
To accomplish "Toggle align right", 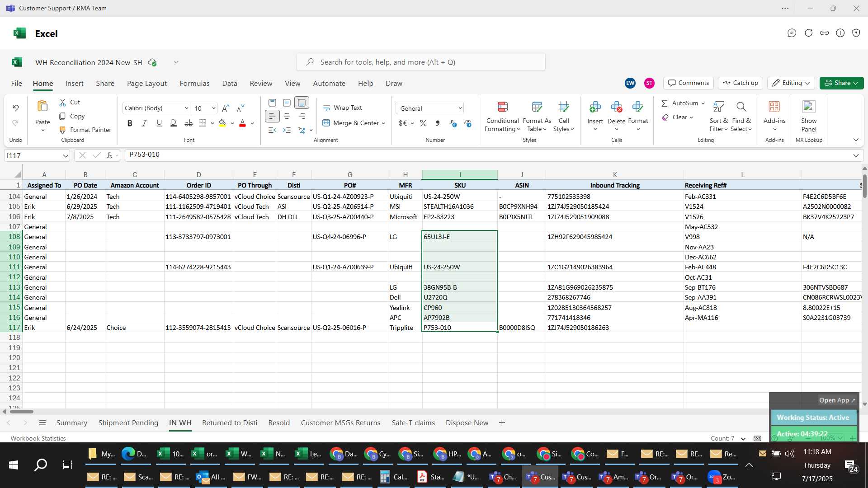I will point(302,116).
